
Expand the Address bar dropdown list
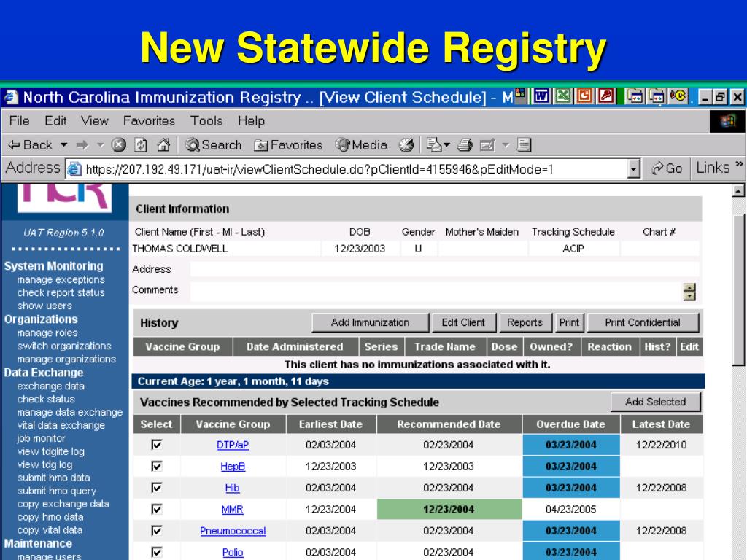tap(633, 168)
